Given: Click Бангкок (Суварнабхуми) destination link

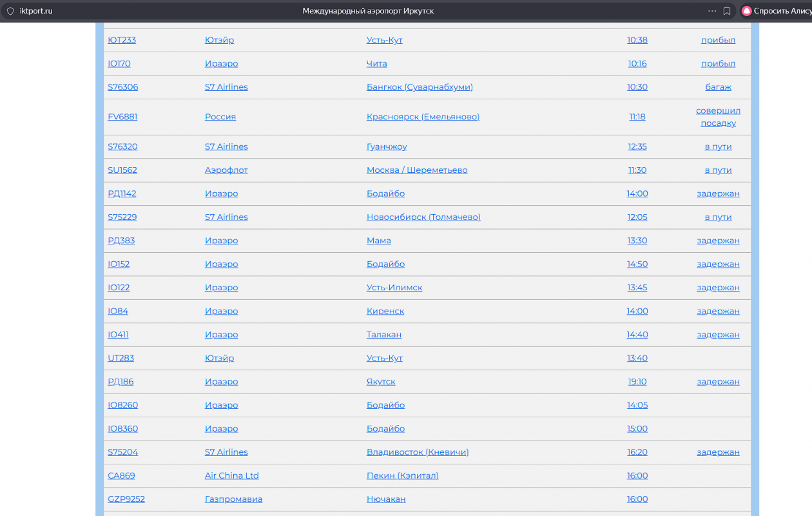Looking at the screenshot, I should point(420,87).
